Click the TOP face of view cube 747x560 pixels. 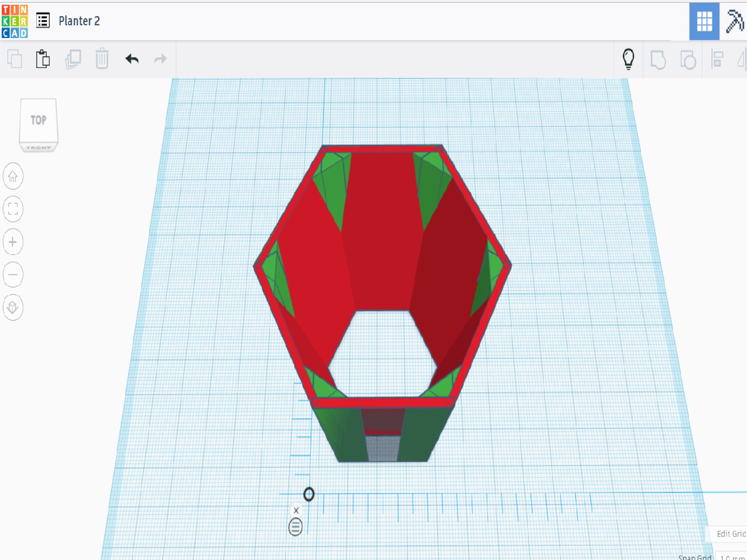click(38, 120)
